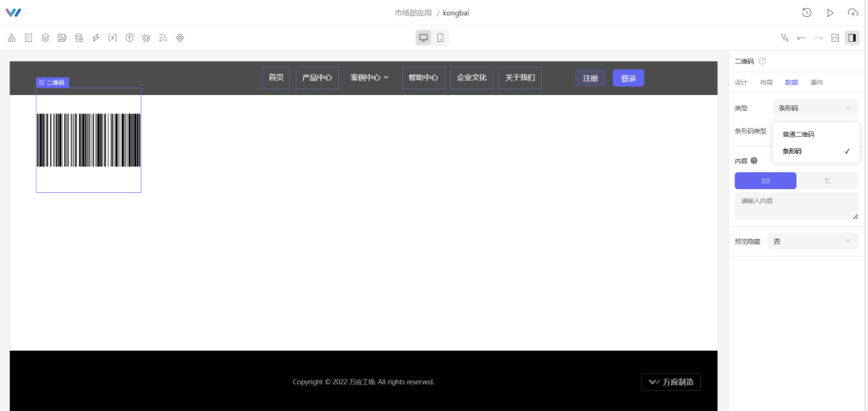This screenshot has height=411, width=868.
Task: Save the page with floppy icon
Action: [x=835, y=38]
